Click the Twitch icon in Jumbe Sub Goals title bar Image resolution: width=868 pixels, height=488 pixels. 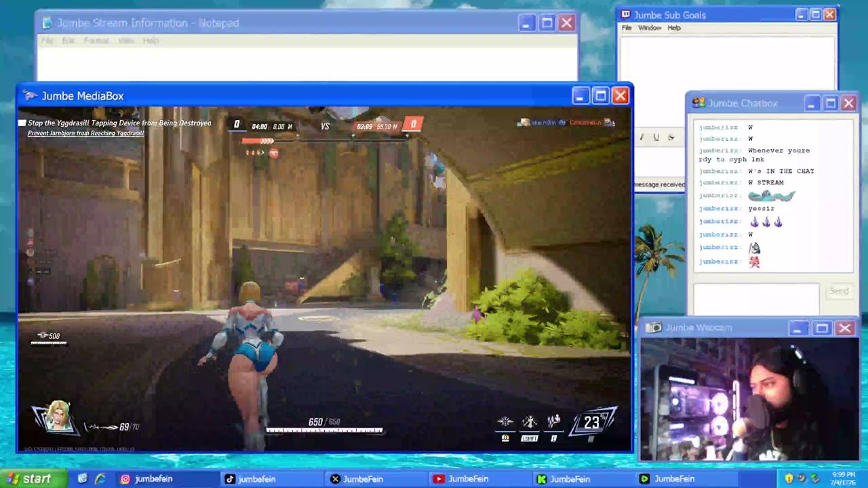click(625, 14)
